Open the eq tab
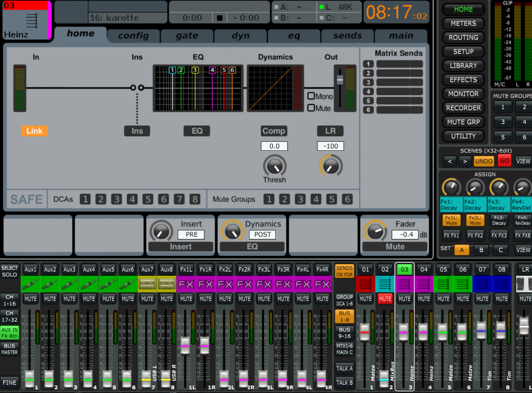The image size is (532, 393). (x=294, y=36)
